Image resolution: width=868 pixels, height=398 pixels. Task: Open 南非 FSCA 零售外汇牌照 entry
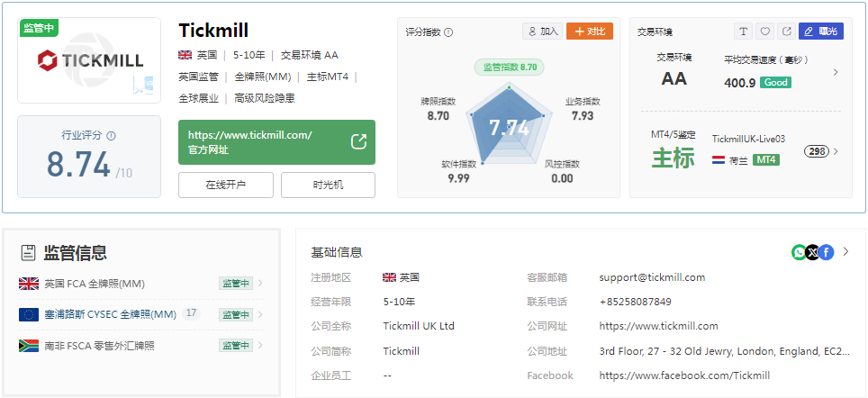(x=100, y=346)
